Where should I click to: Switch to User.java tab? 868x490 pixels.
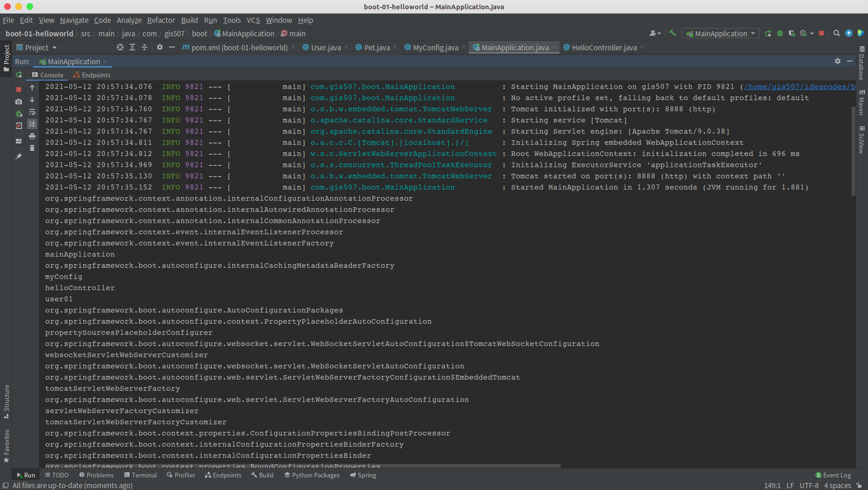click(x=326, y=48)
